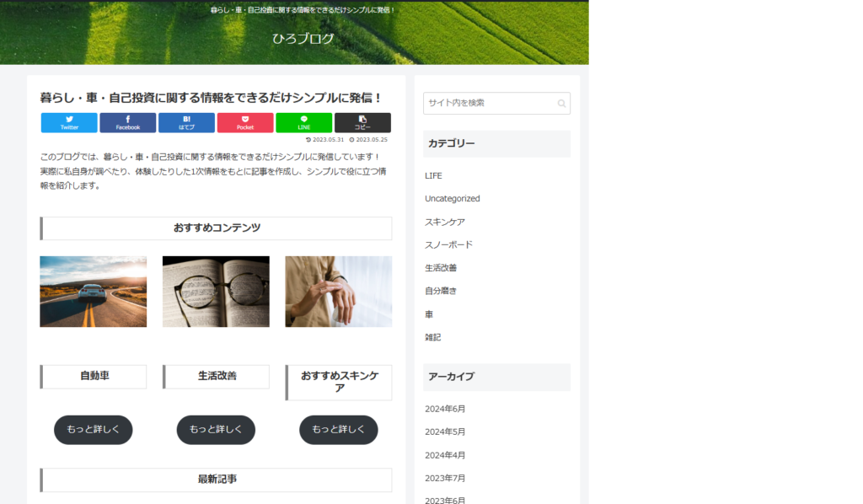Copy the page URL with コピー button
This screenshot has width=863, height=504.
[362, 123]
